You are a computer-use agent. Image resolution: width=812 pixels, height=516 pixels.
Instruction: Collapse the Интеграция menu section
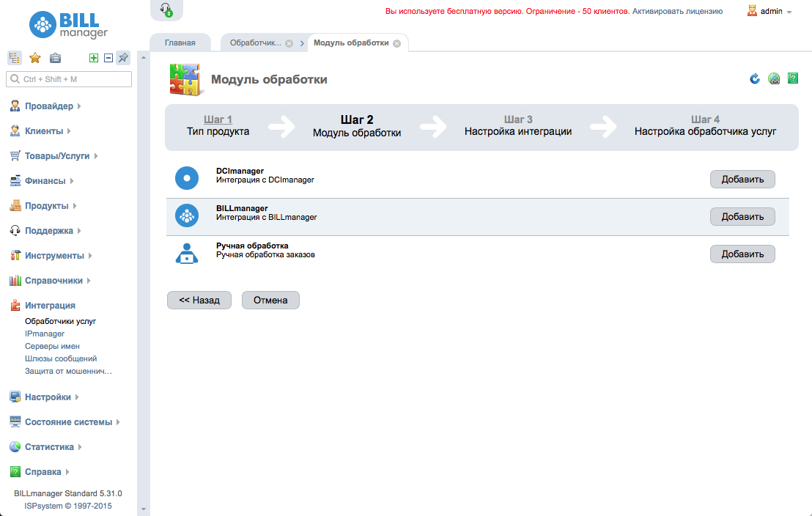point(50,305)
